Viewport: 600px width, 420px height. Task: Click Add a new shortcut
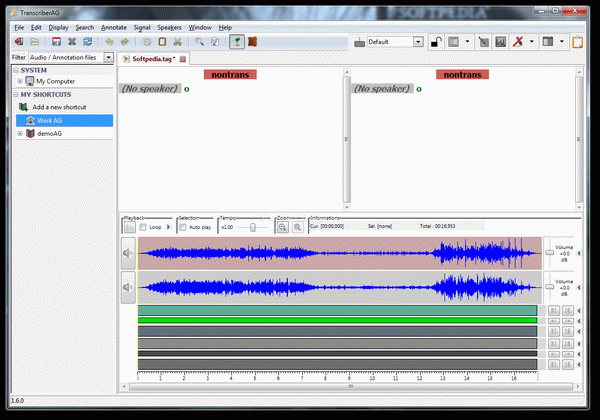tap(59, 107)
